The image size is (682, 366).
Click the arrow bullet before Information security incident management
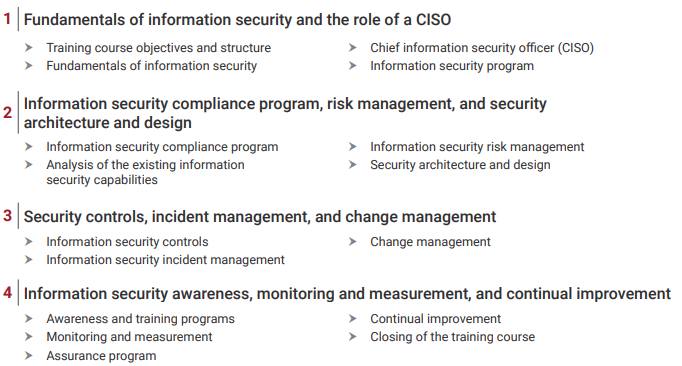tap(29, 260)
